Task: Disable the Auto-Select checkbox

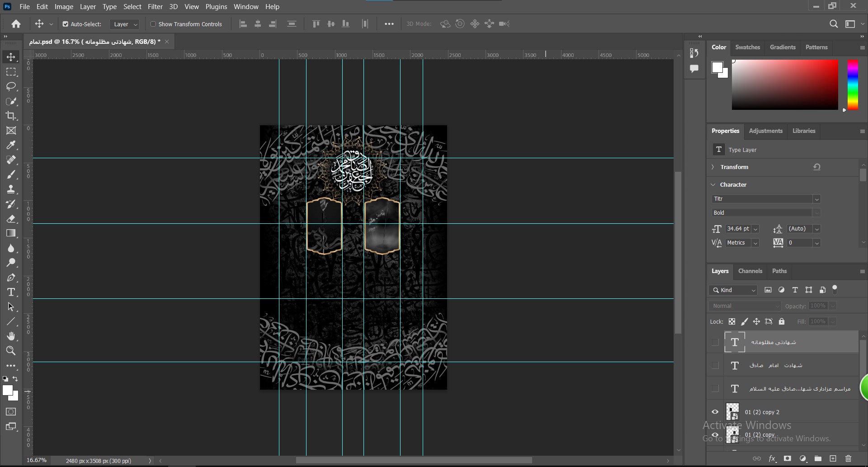Action: [66, 24]
